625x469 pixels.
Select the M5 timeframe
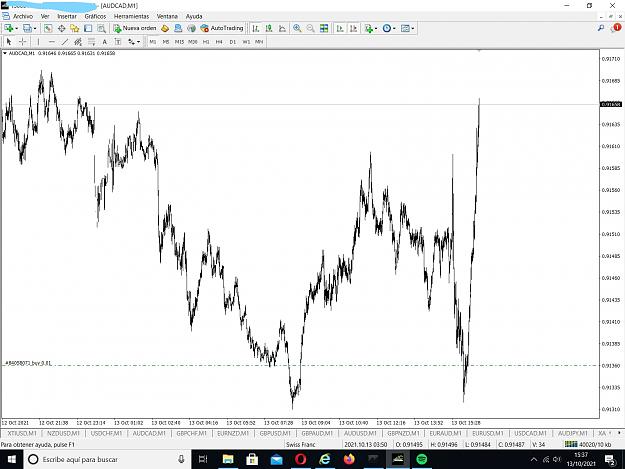pos(166,42)
